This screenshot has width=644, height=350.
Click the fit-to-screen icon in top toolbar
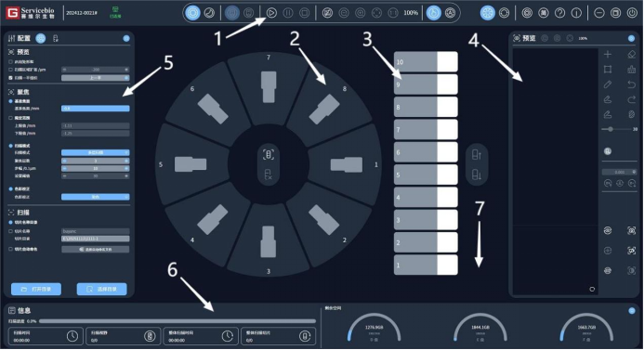click(376, 13)
